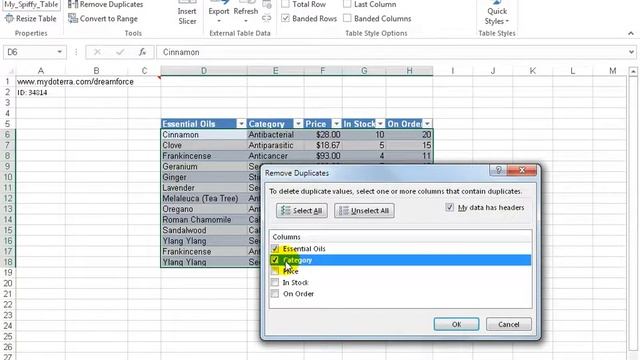Click the Antibacterial cell
This screenshot has height=360, width=640.
point(276,135)
